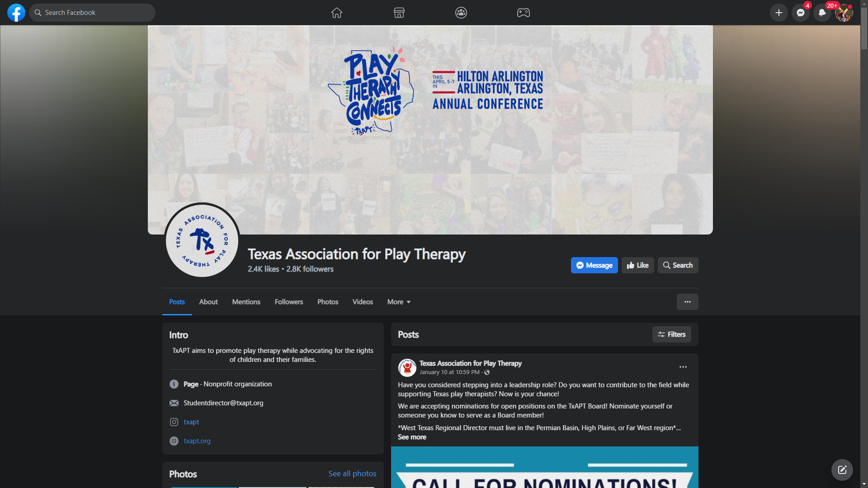Open the Gaming icon

[x=524, y=13]
